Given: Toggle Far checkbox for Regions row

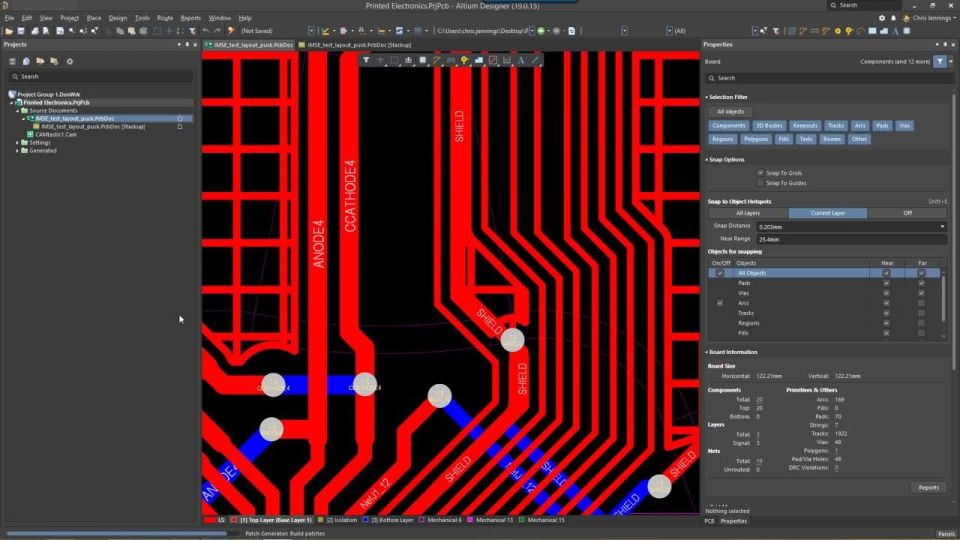Looking at the screenshot, I should point(921,323).
